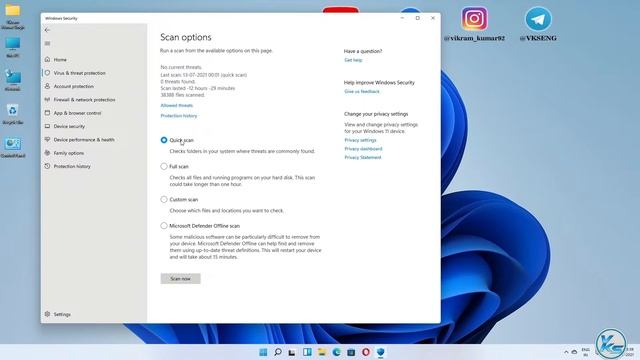Select Microsoft Defender Offline scan option
This screenshot has height=360, width=640.
pos(164,226)
